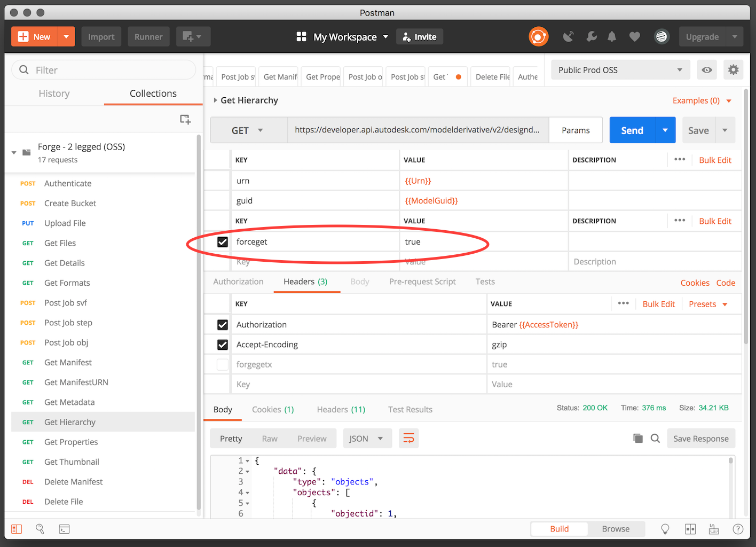Click the workspace grid icon
756x547 pixels.
pyautogui.click(x=302, y=37)
